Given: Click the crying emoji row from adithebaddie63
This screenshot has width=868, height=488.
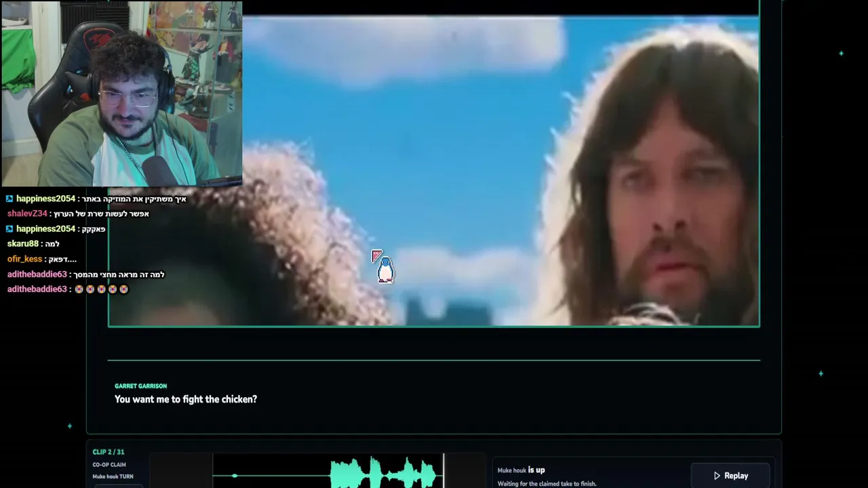Looking at the screenshot, I should [x=101, y=289].
